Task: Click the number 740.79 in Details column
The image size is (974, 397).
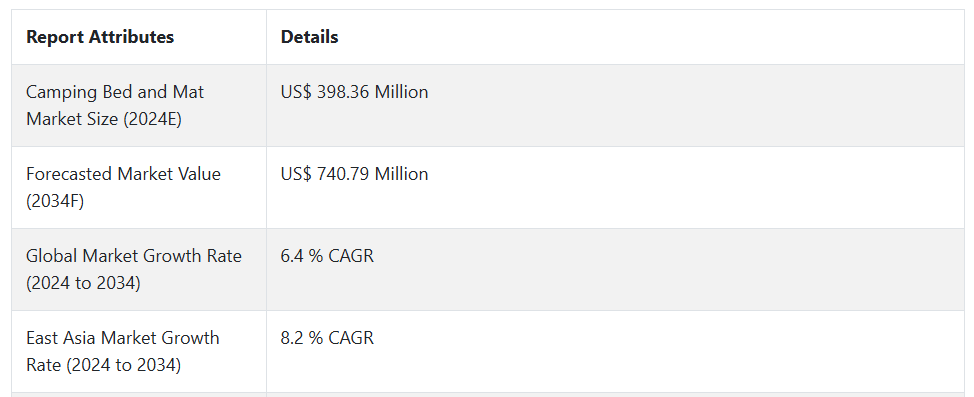Action: pos(344,174)
